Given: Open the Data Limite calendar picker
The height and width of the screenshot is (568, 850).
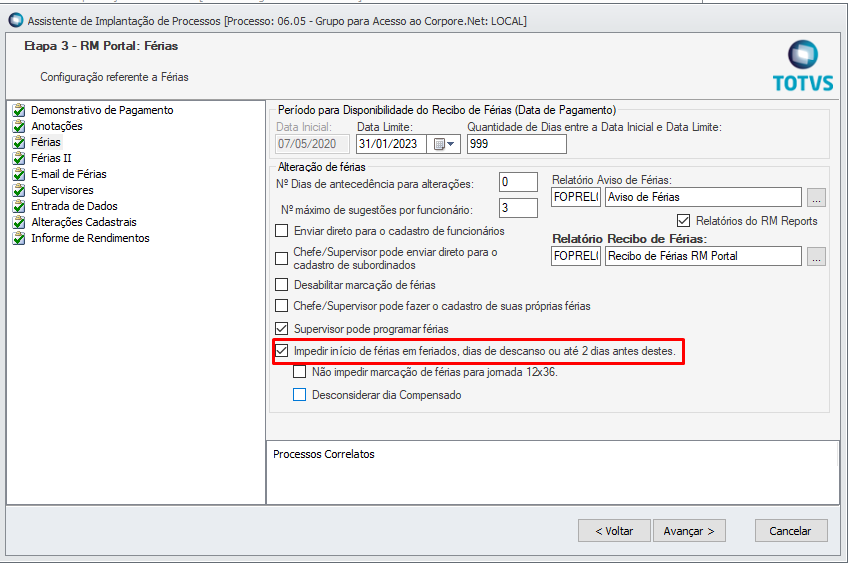Looking at the screenshot, I should 444,144.
